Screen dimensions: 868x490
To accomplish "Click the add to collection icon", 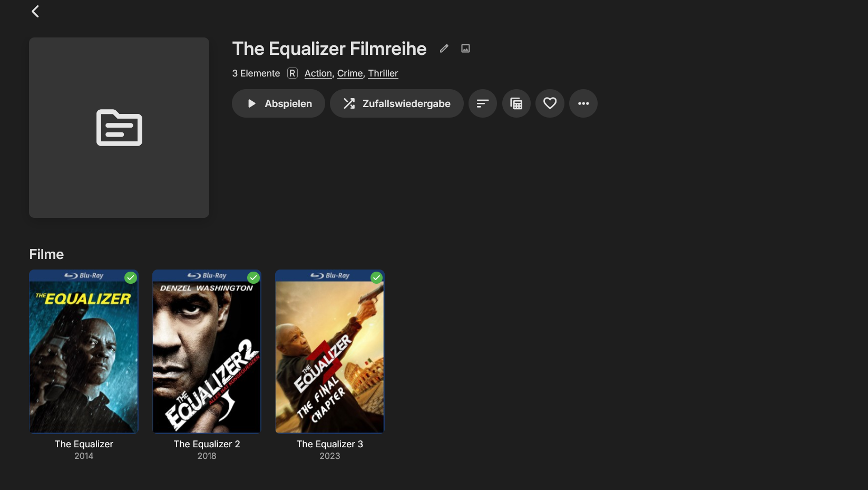I will tap(516, 103).
